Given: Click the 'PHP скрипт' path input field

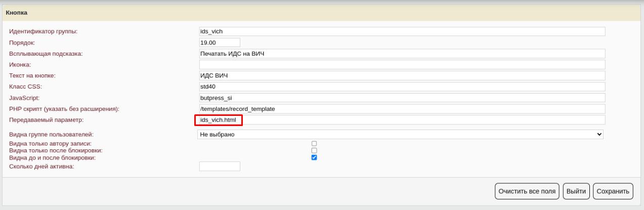Looking at the screenshot, I should pos(402,109).
